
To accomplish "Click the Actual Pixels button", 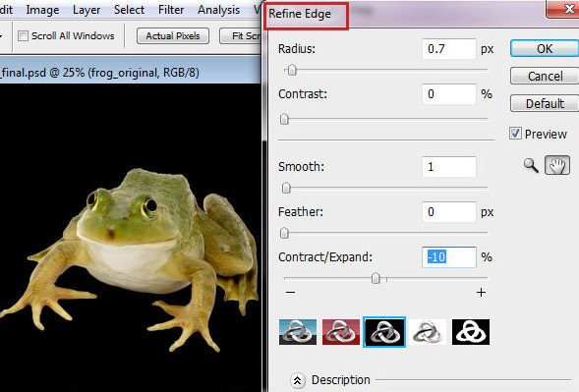I will coord(173,36).
